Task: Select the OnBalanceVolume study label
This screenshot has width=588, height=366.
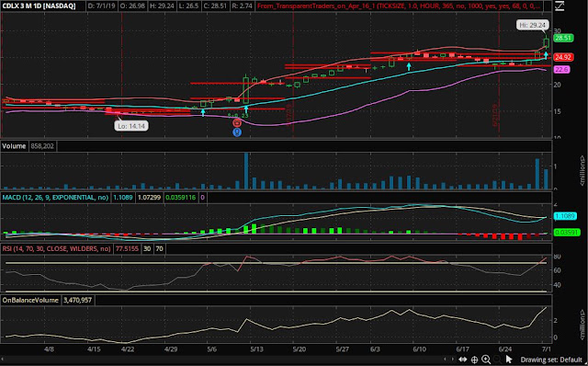Action: pyautogui.click(x=30, y=300)
